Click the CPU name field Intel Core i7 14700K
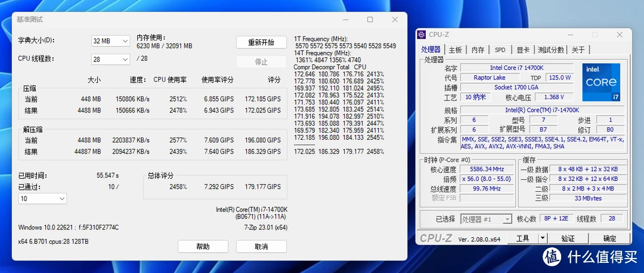The height and width of the screenshot is (273, 644). tap(516, 68)
